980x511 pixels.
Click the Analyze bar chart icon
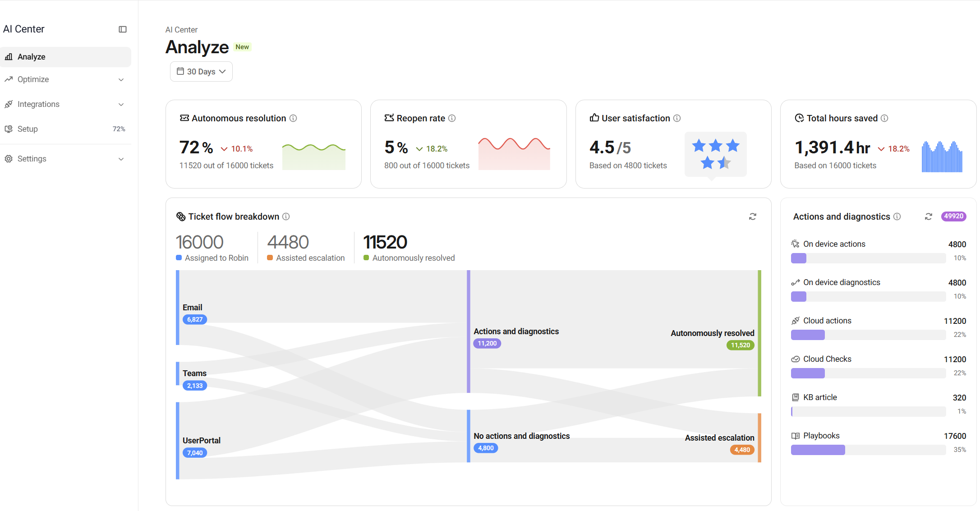(x=9, y=57)
